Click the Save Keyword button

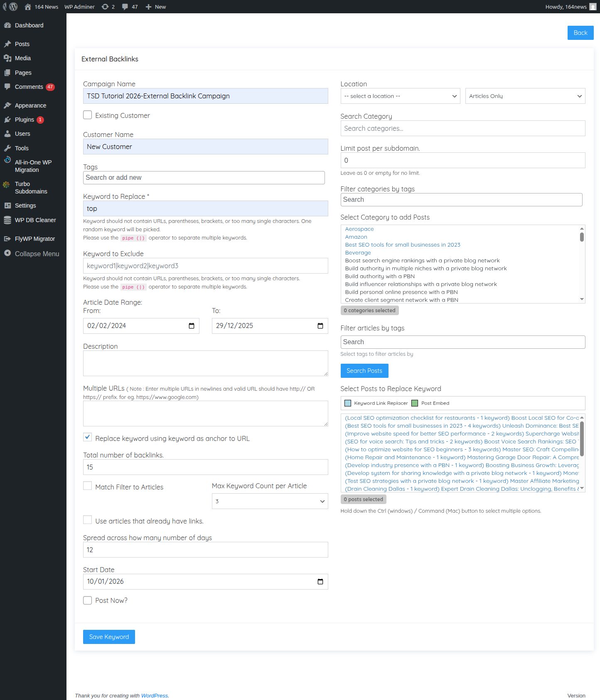(109, 637)
